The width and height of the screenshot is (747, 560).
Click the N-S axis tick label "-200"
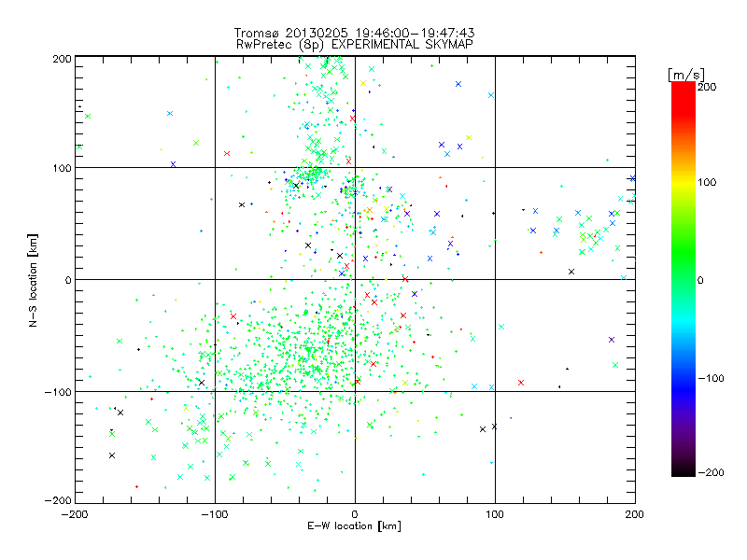click(x=58, y=500)
